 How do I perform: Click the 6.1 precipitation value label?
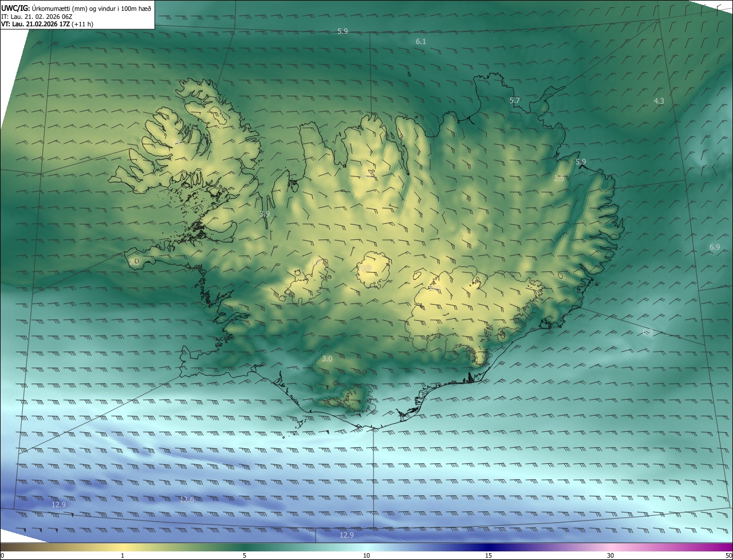[421, 42]
